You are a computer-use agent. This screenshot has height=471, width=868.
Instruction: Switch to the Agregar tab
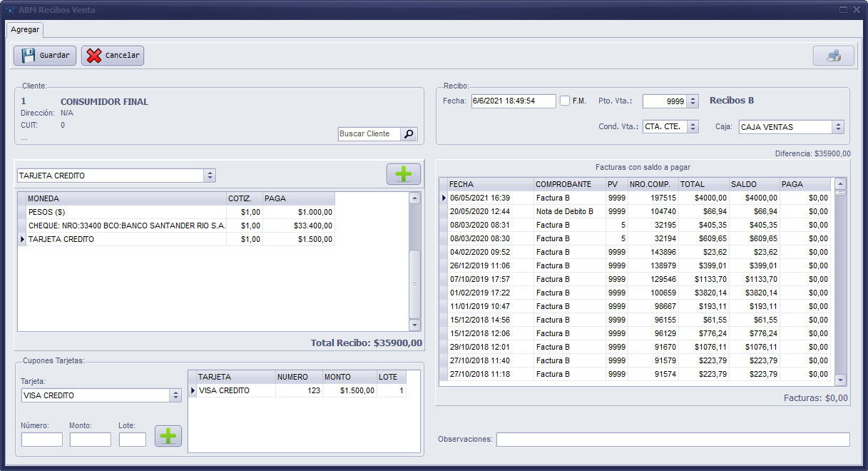[25, 30]
